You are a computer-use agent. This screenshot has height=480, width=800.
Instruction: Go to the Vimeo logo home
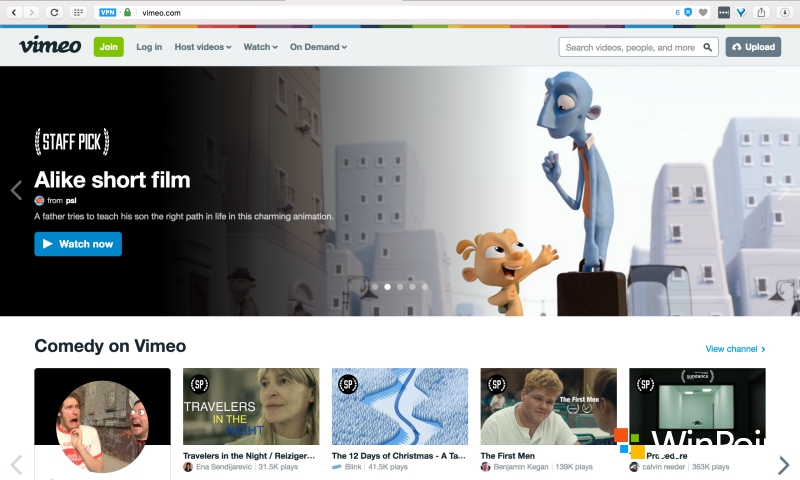[x=50, y=45]
